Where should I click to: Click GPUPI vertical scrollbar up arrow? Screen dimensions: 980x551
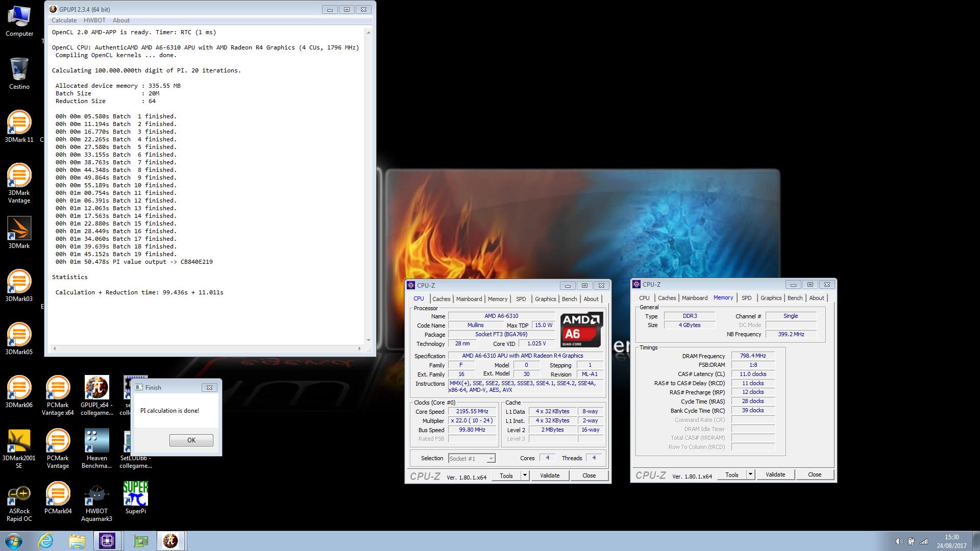(369, 33)
